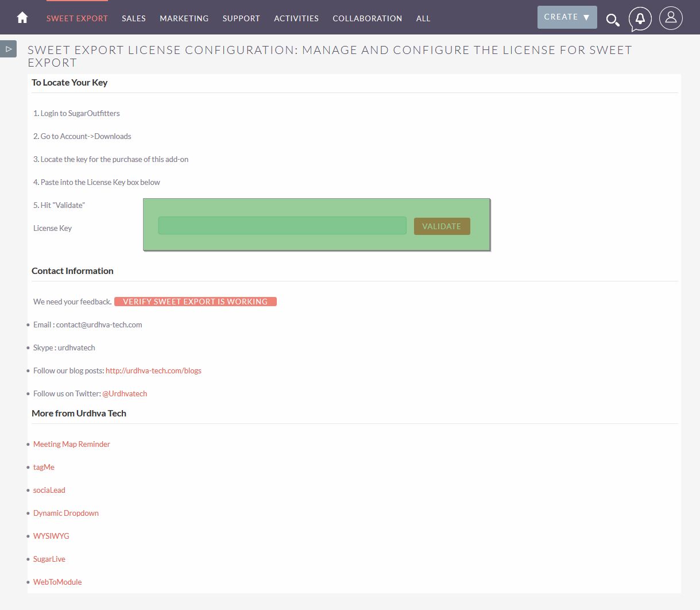The width and height of the screenshot is (700, 610).
Task: Click the contact@urdhva-tech.com email text
Action: 99,325
